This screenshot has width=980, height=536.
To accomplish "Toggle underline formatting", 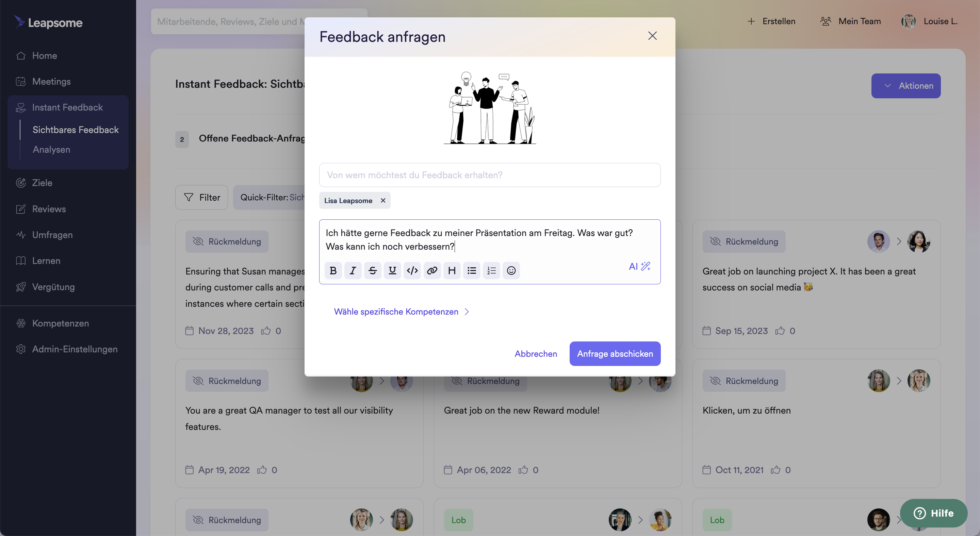I will [392, 270].
